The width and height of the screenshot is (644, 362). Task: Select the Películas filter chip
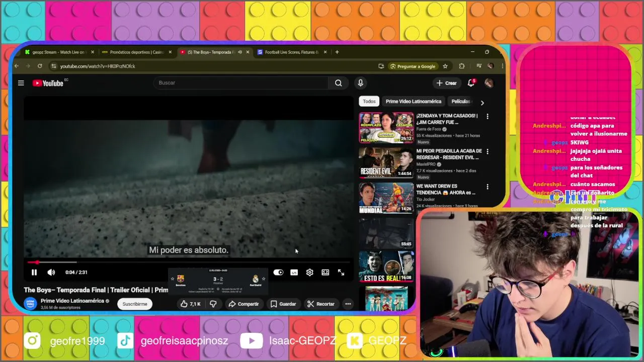click(x=460, y=102)
